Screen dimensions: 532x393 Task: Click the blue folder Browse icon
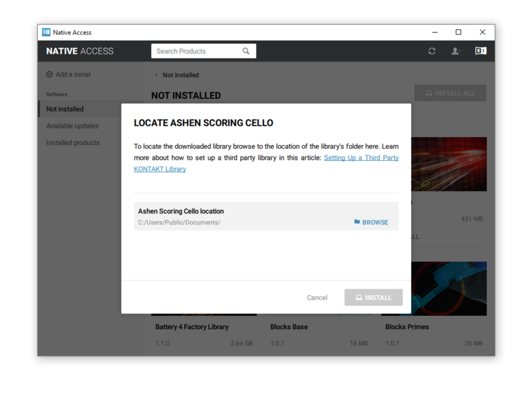357,221
